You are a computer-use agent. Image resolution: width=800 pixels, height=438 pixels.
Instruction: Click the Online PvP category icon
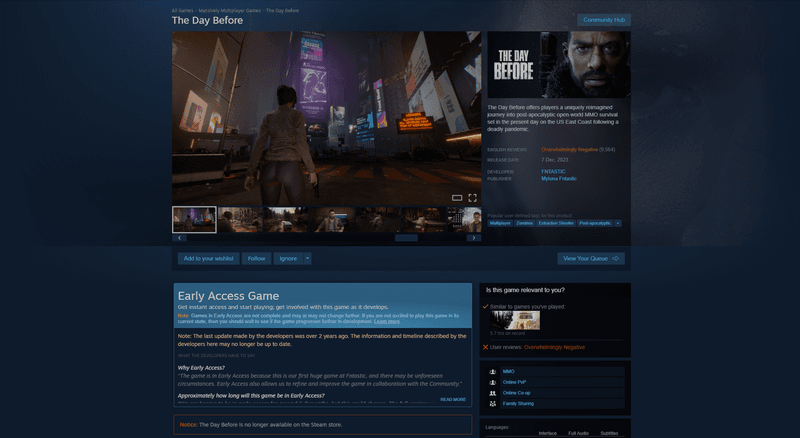pyautogui.click(x=492, y=382)
